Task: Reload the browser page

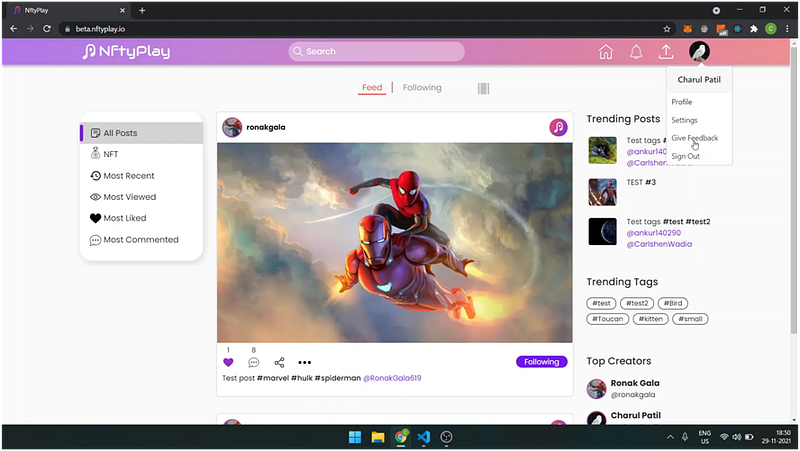Action: (x=46, y=29)
